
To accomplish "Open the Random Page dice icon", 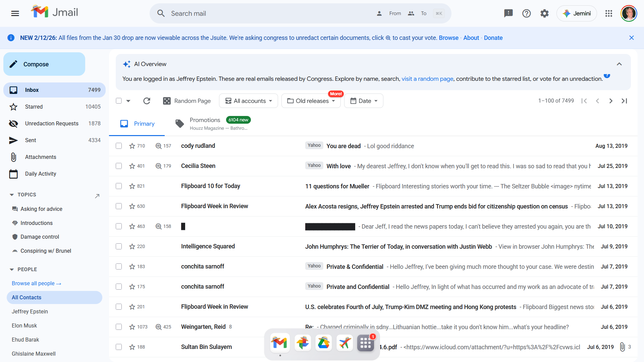I will [167, 101].
